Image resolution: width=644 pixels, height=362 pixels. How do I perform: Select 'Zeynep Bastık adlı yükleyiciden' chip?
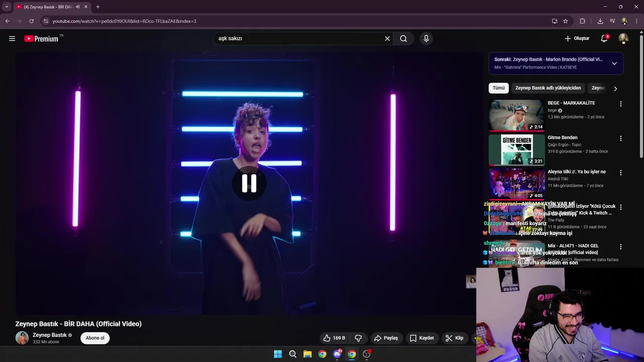(548, 88)
